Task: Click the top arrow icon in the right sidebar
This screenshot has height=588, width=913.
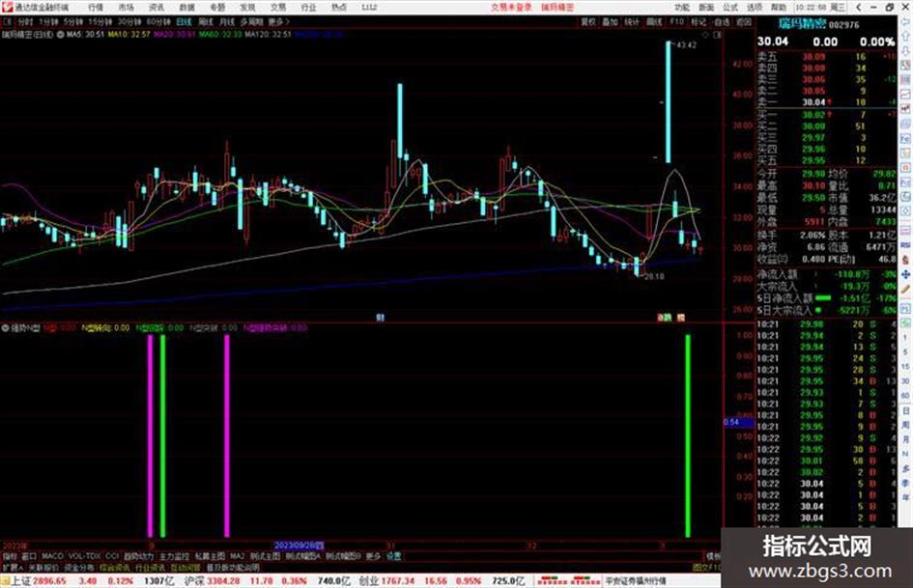Action: pos(905,22)
